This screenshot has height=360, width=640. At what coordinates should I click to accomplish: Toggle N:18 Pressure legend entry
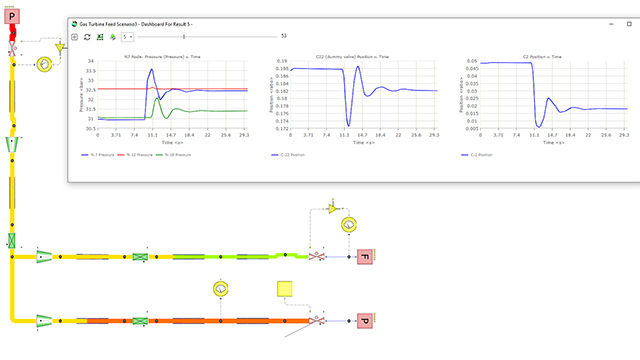point(173,155)
